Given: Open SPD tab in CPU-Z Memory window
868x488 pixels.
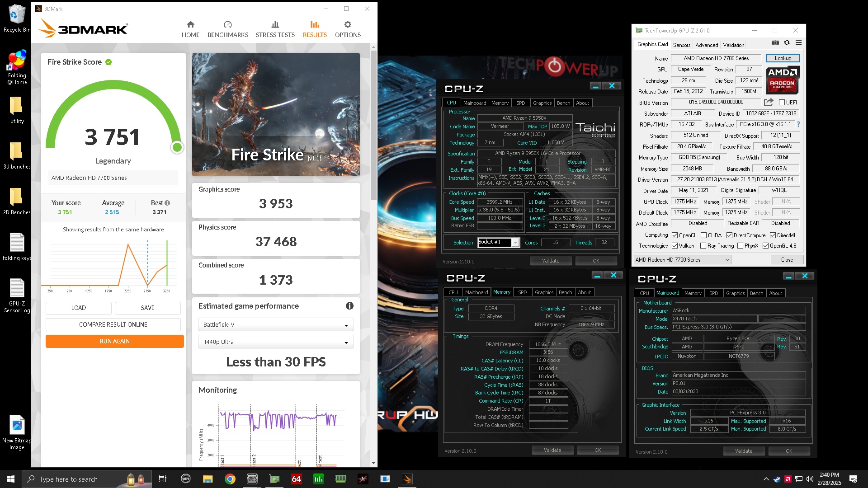Looking at the screenshot, I should [x=522, y=292].
